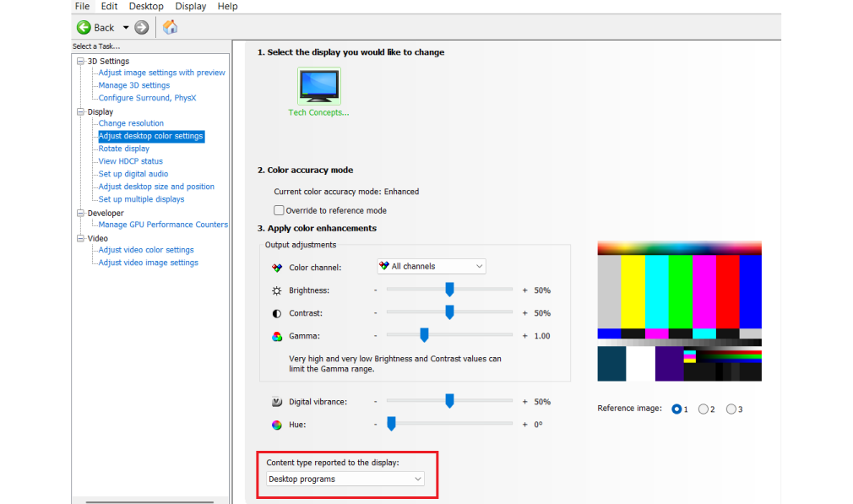Screen dimensions: 853x504
Task: Open the Back history dropdown arrow
Action: point(126,27)
